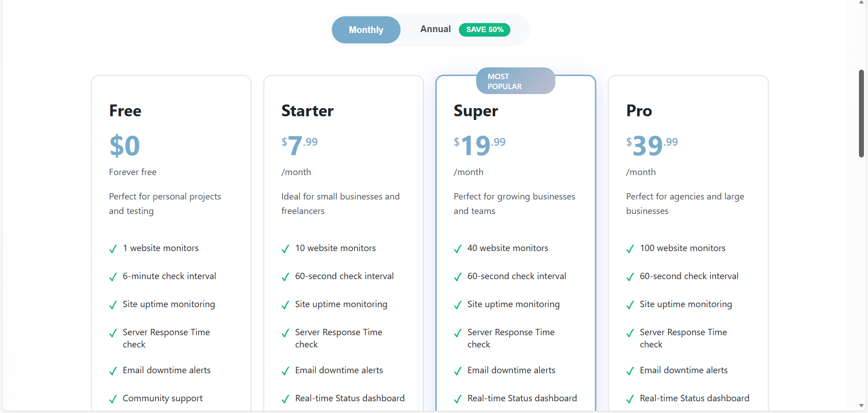Click the Super plan heading
Screen dimensions: 868x413
point(475,111)
